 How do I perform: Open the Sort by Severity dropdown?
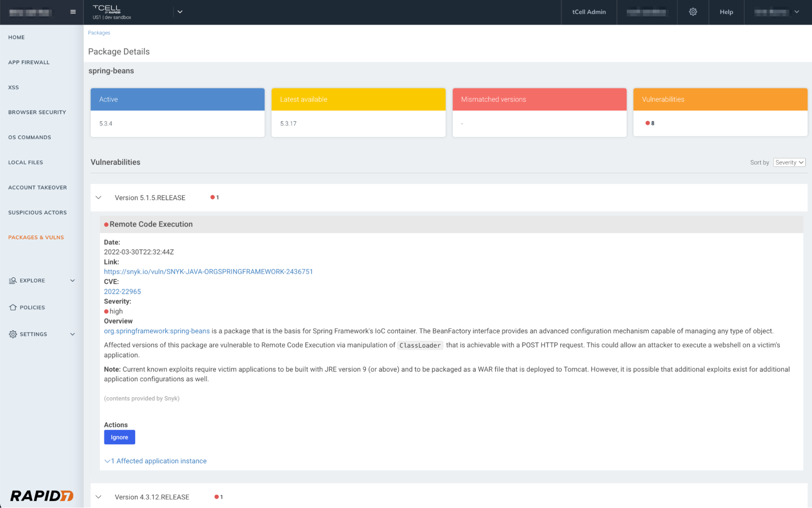(x=789, y=162)
